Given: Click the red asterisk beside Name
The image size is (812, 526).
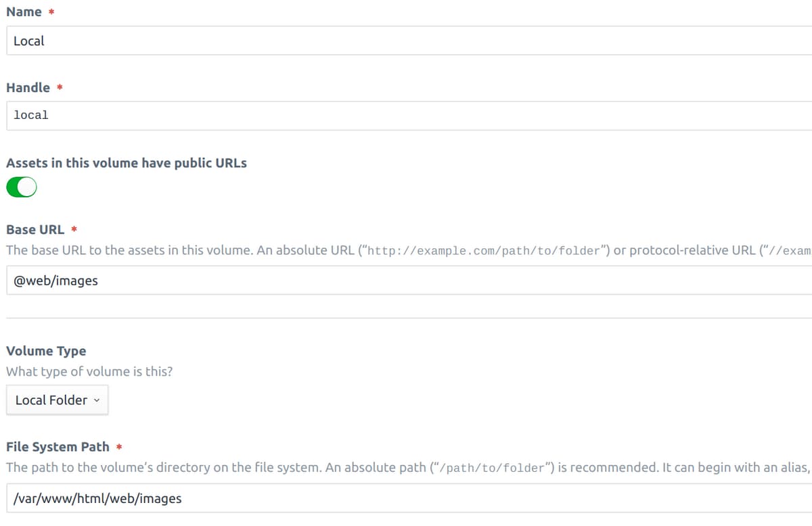Looking at the screenshot, I should click(x=51, y=12).
